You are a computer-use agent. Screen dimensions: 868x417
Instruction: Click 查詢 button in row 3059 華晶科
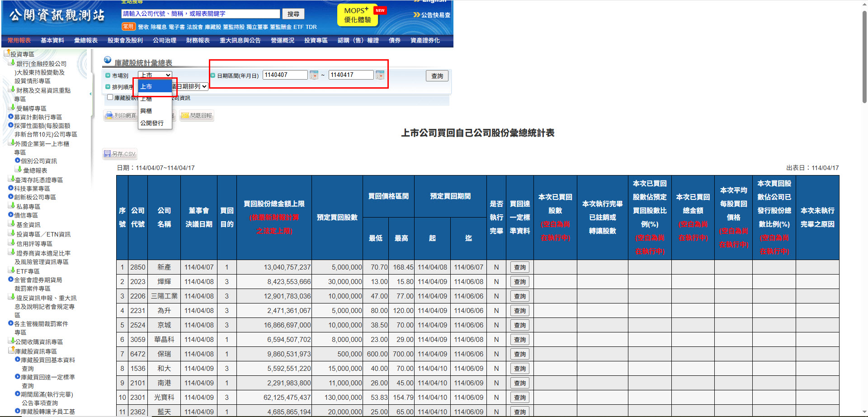coord(520,340)
